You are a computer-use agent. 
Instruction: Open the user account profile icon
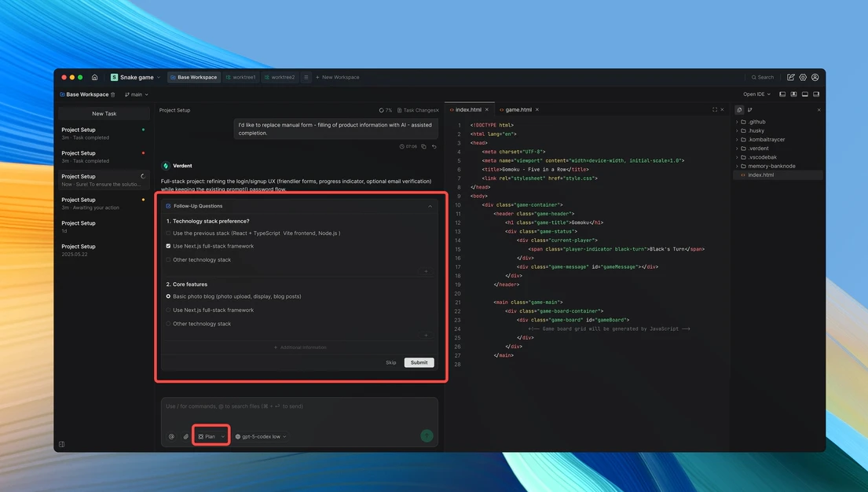(x=815, y=77)
